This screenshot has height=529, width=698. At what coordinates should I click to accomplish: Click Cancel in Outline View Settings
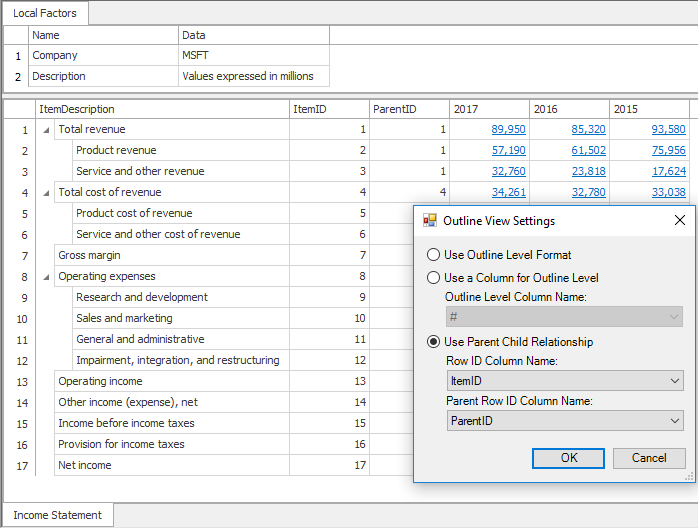(x=649, y=458)
